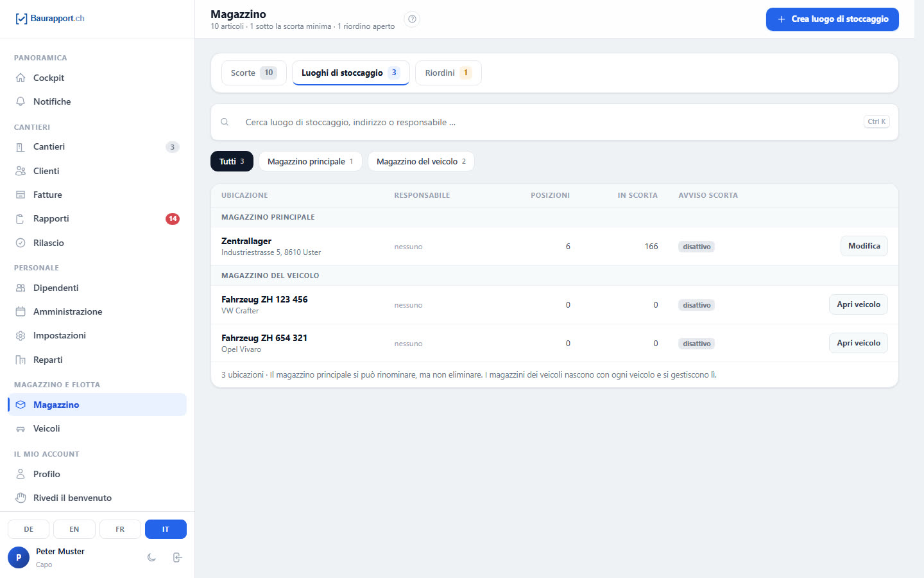The height and width of the screenshot is (578, 924).
Task: Open Impostazioni settings
Action: pos(97,336)
